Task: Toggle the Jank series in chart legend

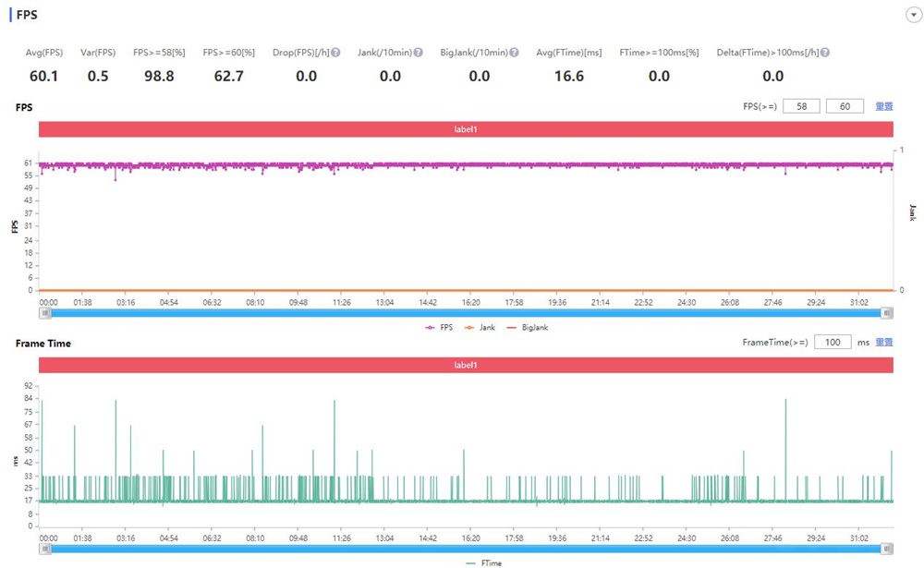Action: [480, 327]
